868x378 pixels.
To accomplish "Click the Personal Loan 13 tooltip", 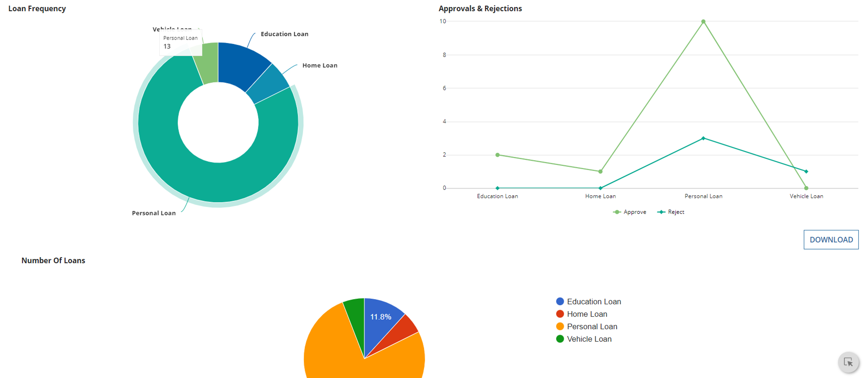I will (181, 42).
